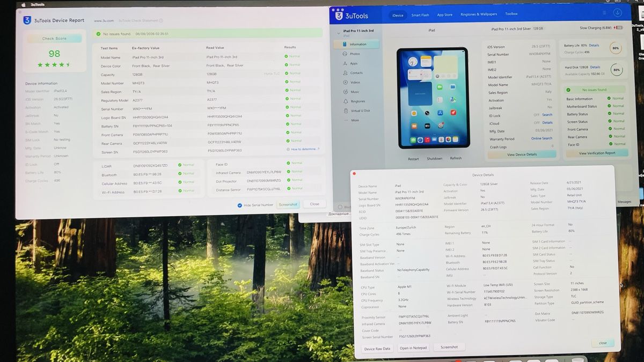Viewport: 644px width, 362px height.
Task: Open Music in 3uTools sidebar
Action: pyautogui.click(x=354, y=92)
